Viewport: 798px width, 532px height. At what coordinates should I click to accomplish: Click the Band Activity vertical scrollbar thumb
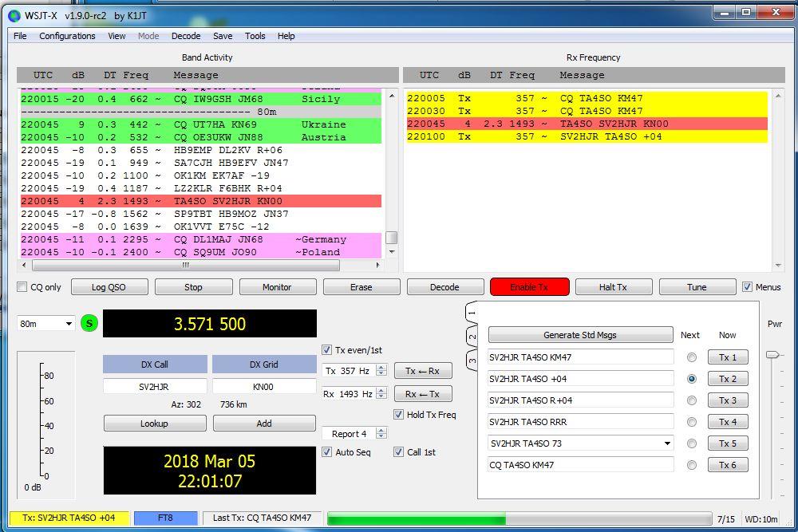click(x=391, y=238)
